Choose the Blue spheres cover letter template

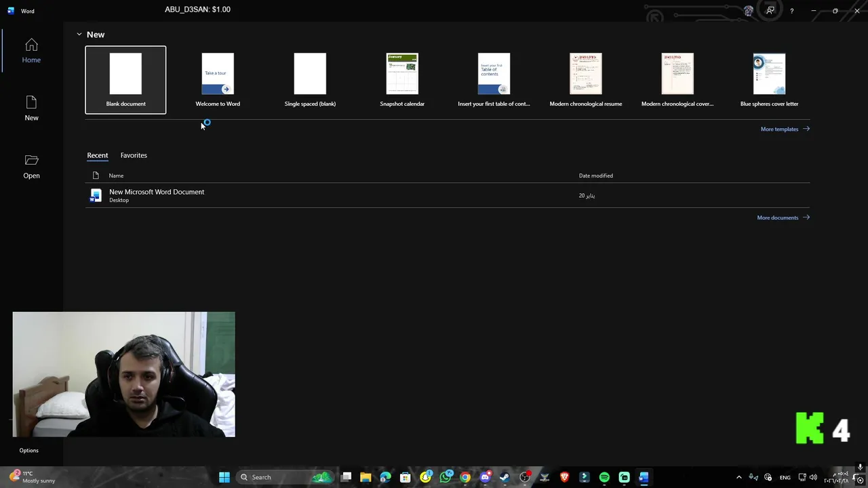tap(769, 80)
